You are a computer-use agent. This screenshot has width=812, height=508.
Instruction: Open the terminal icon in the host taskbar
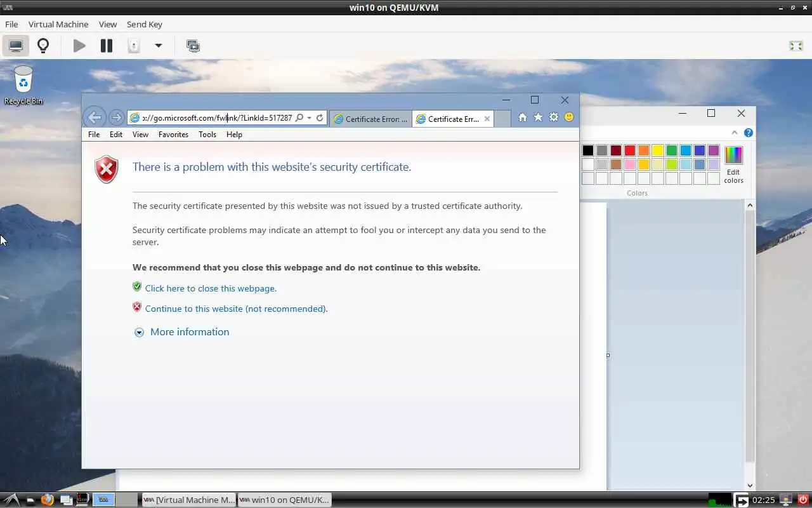pyautogui.click(x=82, y=500)
